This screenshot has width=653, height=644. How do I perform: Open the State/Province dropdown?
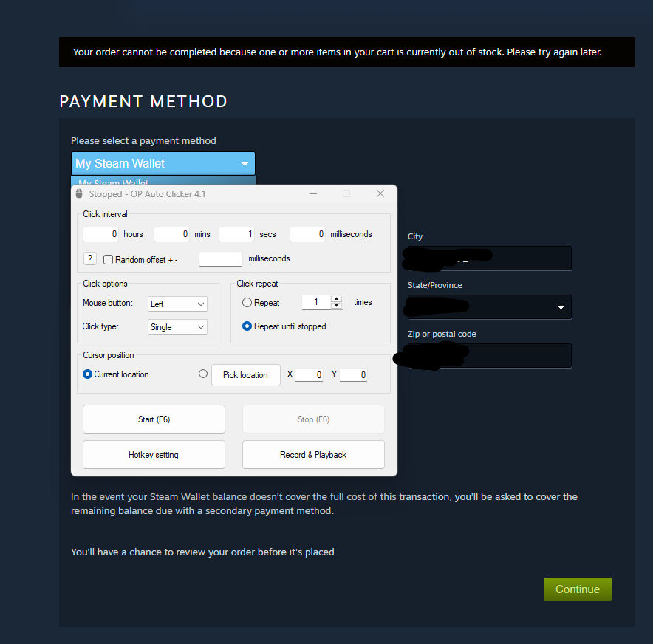(x=490, y=307)
